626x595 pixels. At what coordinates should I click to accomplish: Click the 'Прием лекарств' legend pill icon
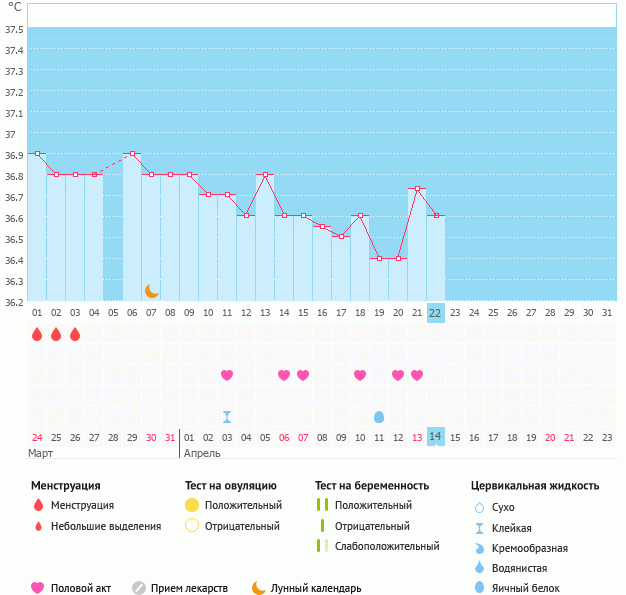pyautogui.click(x=139, y=588)
